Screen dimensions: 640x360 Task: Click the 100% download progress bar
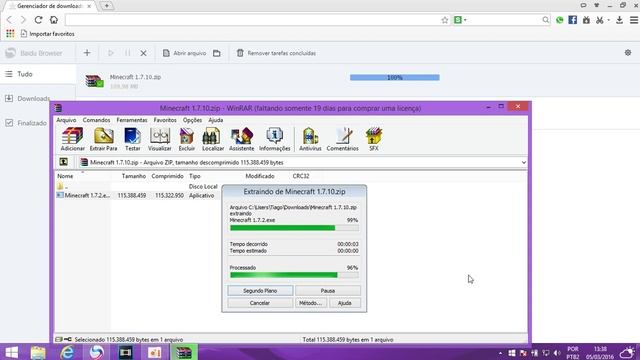tap(395, 77)
